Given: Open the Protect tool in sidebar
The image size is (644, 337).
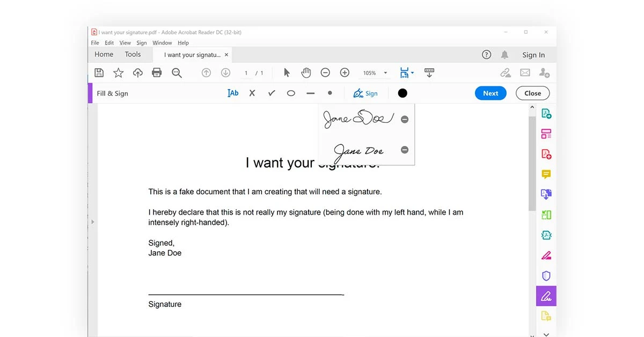Looking at the screenshot, I should coord(546,275).
